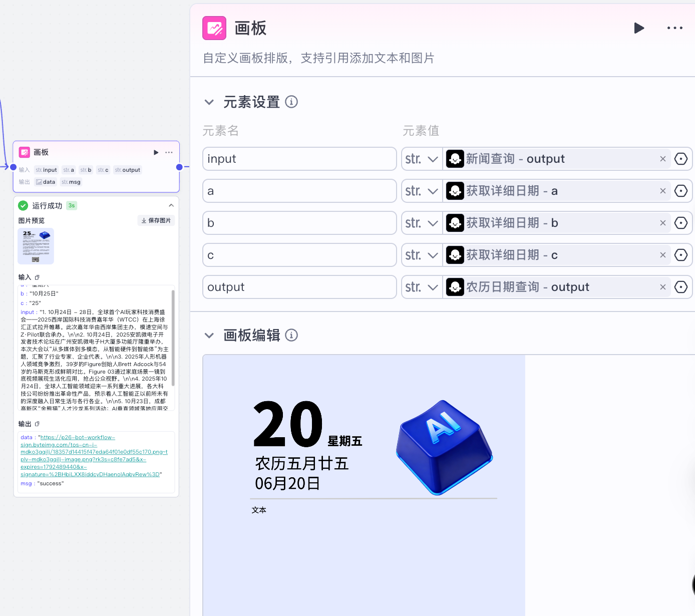Viewport: 695px width, 616px height.
Task: Click variable picker icon for output row
Action: [x=681, y=287]
